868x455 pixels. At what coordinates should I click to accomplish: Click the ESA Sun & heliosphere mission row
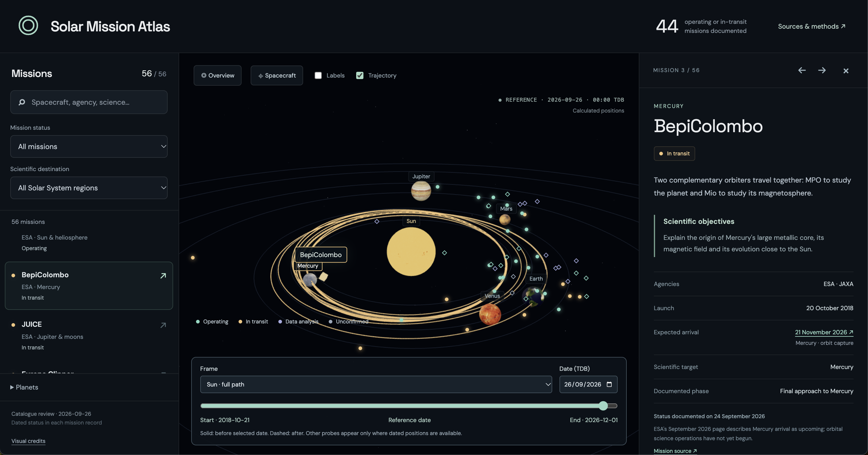pos(89,243)
